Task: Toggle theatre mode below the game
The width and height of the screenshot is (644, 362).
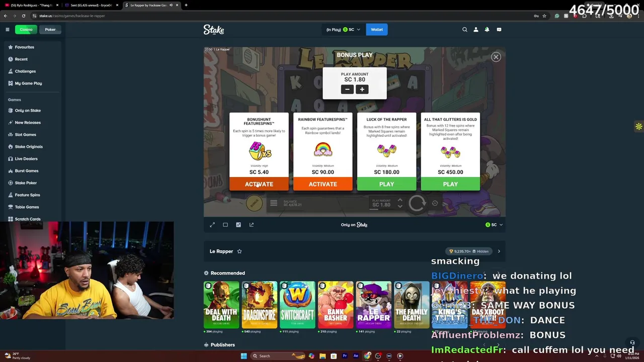Action: (x=225, y=225)
